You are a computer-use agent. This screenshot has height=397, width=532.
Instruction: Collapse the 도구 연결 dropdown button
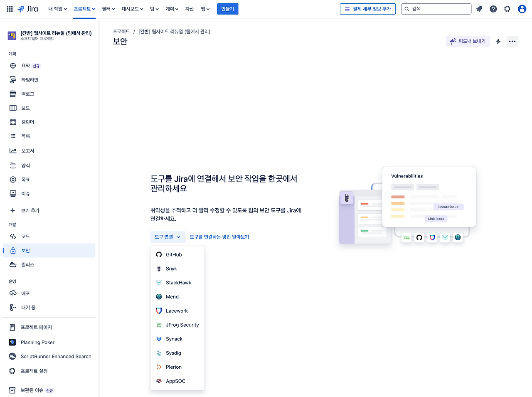pyautogui.click(x=168, y=237)
